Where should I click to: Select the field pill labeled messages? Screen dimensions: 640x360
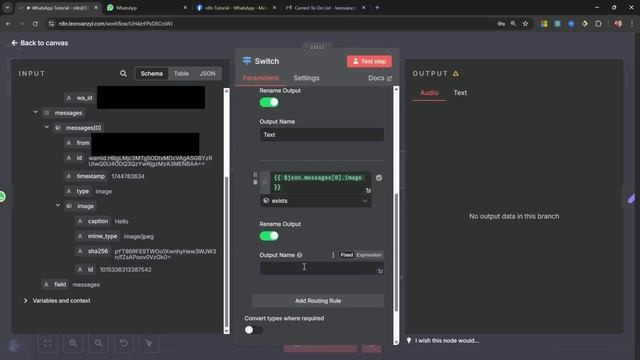[x=55, y=284]
